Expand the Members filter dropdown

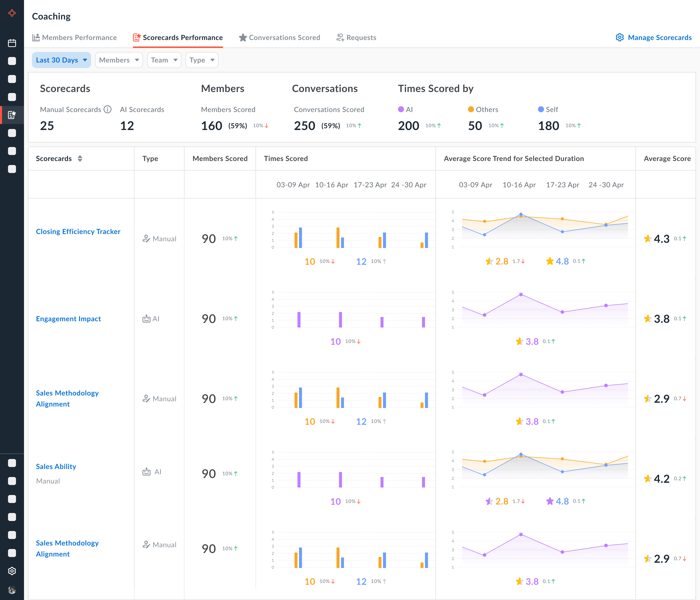119,60
